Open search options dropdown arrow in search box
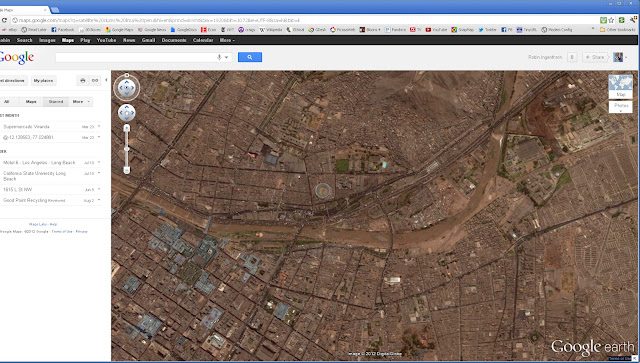This screenshot has height=363, width=640. (x=227, y=58)
